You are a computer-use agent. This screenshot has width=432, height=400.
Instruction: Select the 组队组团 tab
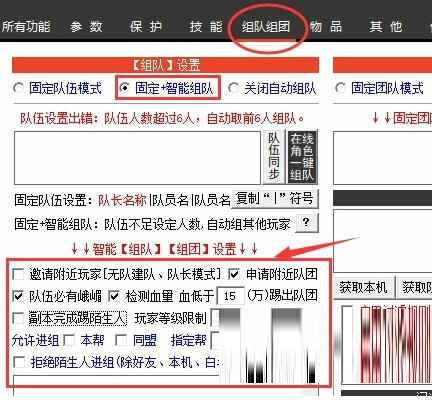(266, 27)
